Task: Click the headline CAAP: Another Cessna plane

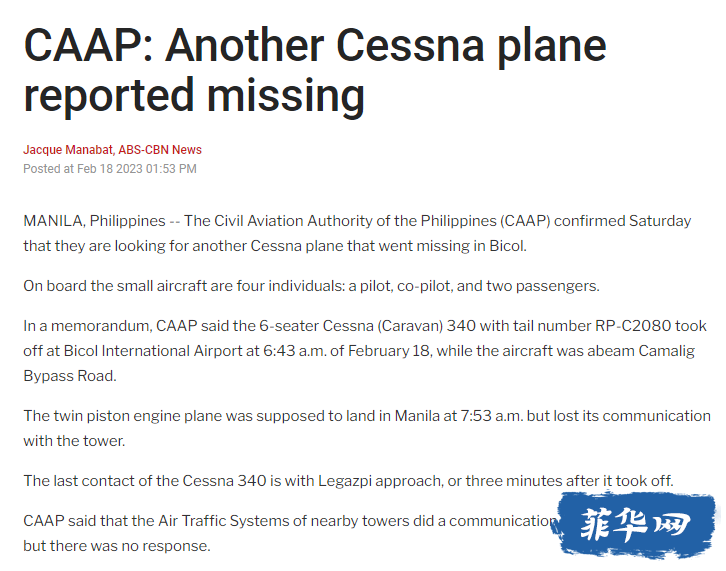Action: [x=315, y=45]
